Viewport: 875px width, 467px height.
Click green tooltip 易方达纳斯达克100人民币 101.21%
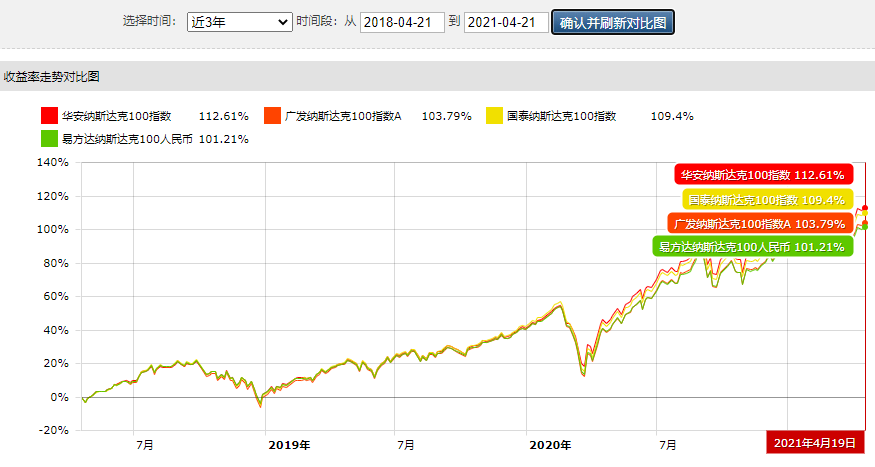(x=753, y=247)
